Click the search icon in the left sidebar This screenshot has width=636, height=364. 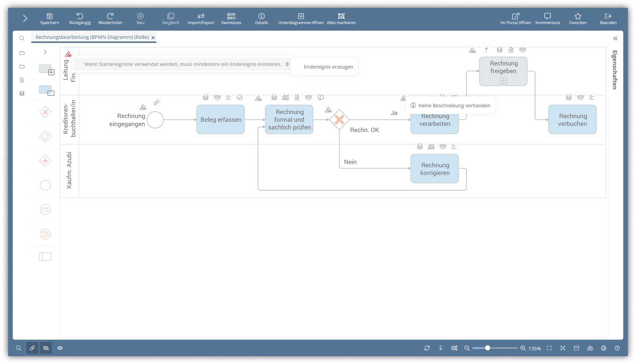point(22,38)
